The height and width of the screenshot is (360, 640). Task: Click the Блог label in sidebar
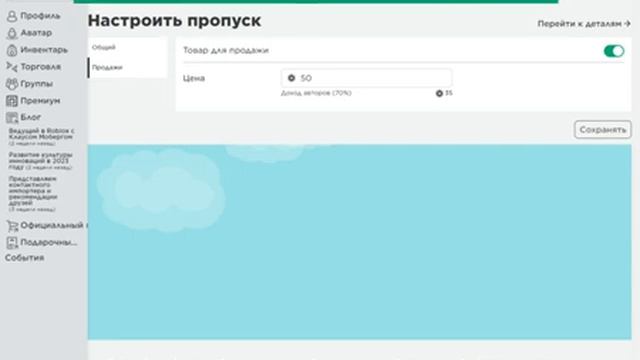click(x=31, y=117)
